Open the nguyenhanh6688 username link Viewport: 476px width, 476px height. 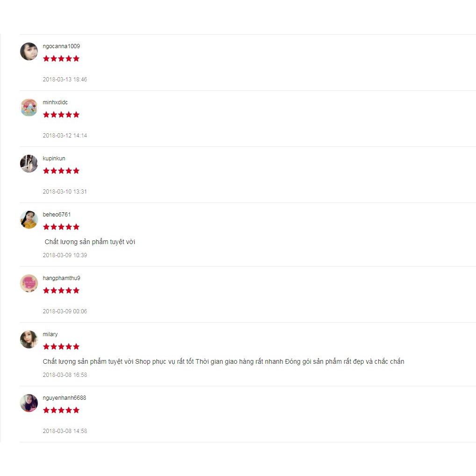point(65,397)
